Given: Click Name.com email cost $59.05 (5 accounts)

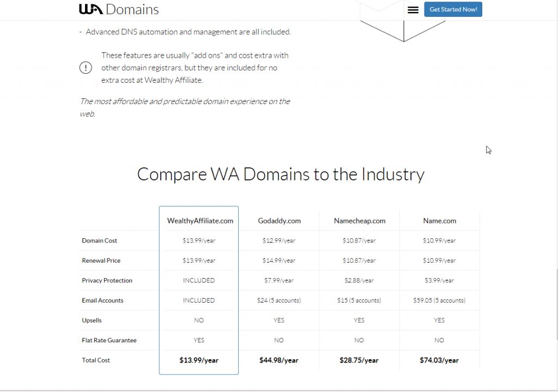Looking at the screenshot, I should (439, 300).
